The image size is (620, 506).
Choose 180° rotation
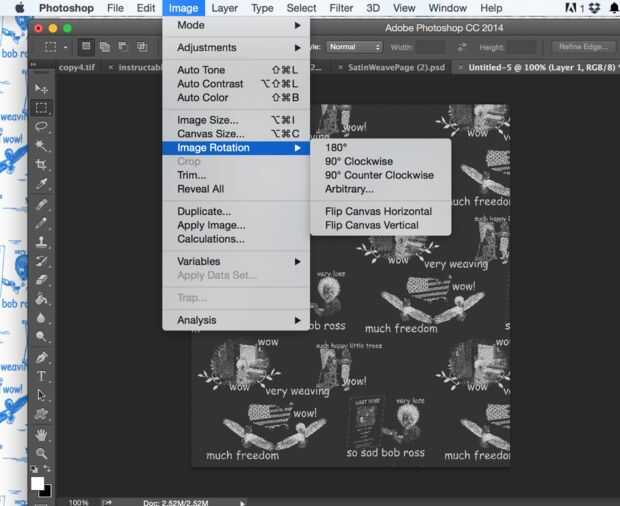(381, 147)
